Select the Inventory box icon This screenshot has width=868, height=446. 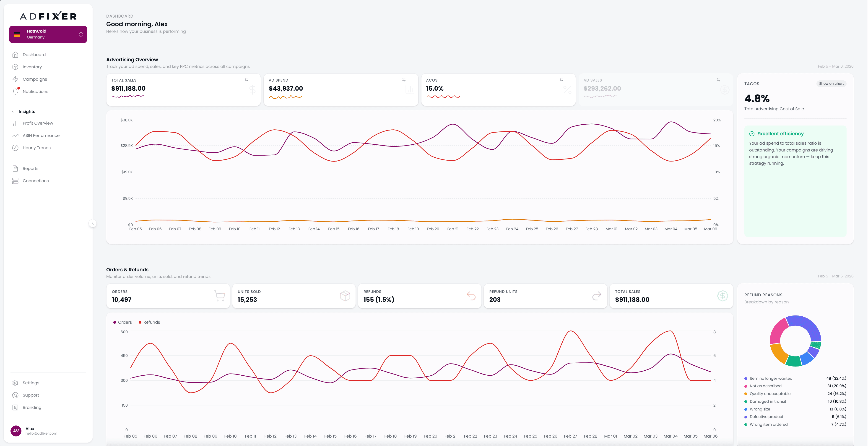16,67
